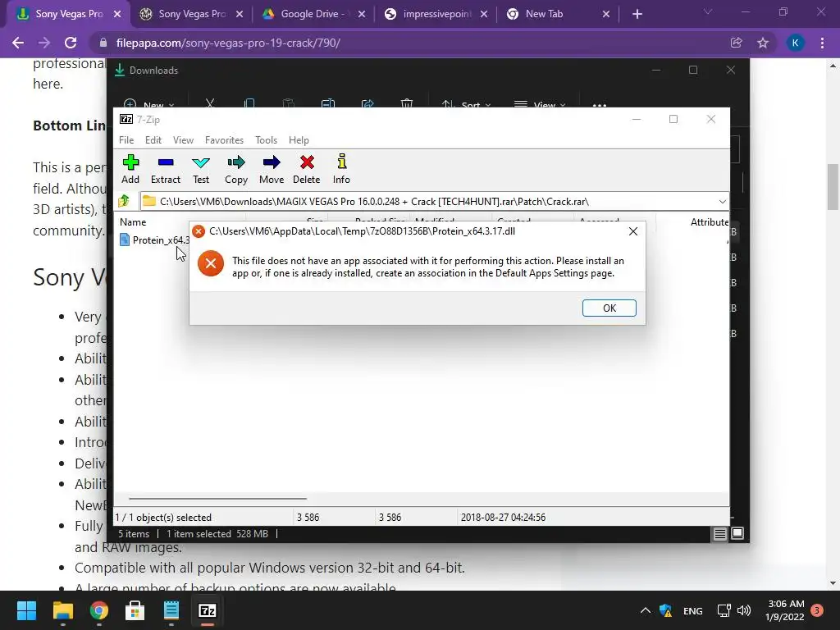Open the Help menu in 7-Zip

299,139
